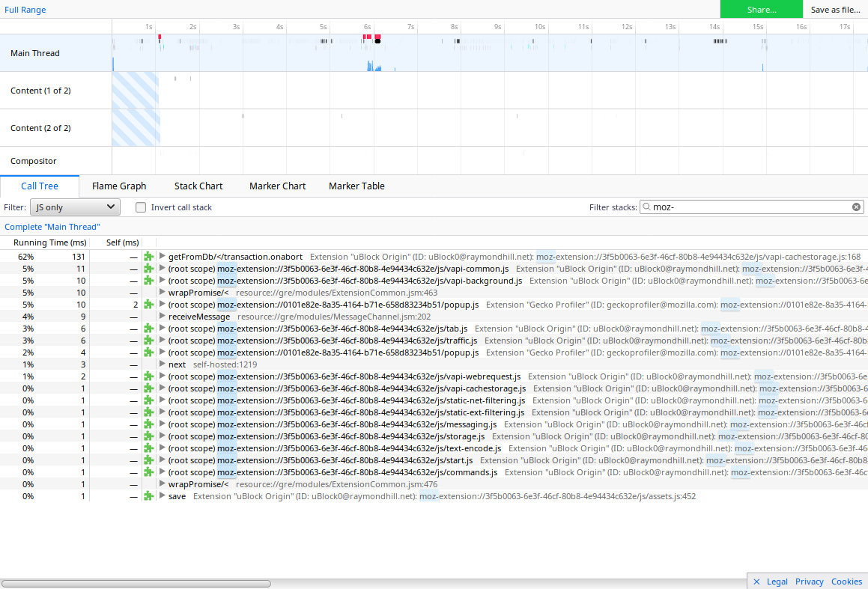Expand the receiveMessage tree node

163,317
